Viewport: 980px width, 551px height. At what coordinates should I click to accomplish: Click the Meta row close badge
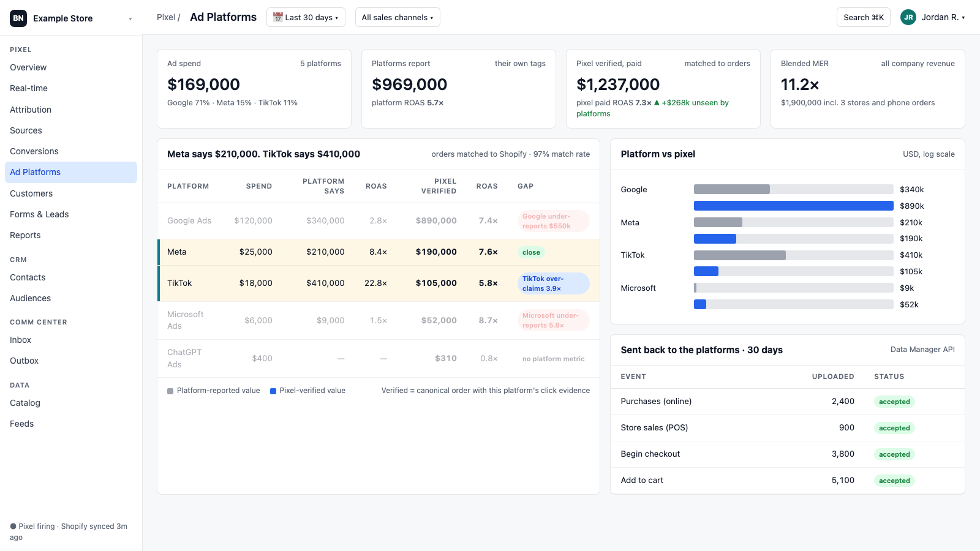pos(531,252)
